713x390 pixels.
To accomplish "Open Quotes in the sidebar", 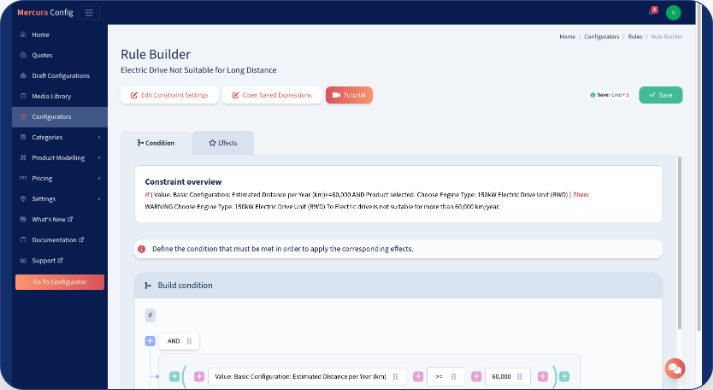I will pos(60,55).
